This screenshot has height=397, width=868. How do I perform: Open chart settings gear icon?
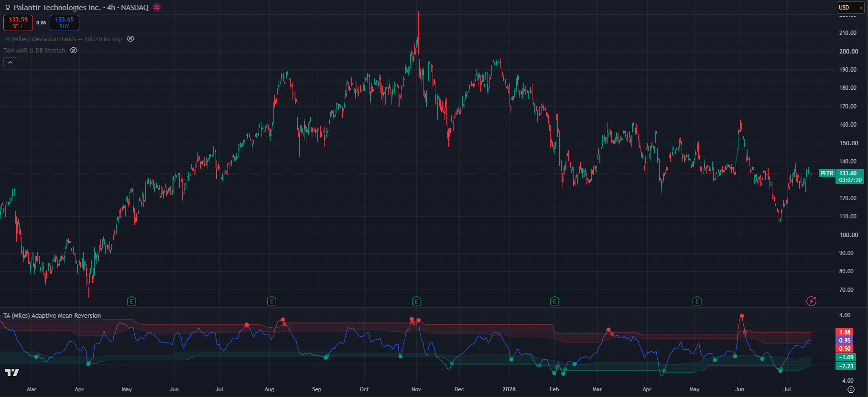[x=851, y=389]
